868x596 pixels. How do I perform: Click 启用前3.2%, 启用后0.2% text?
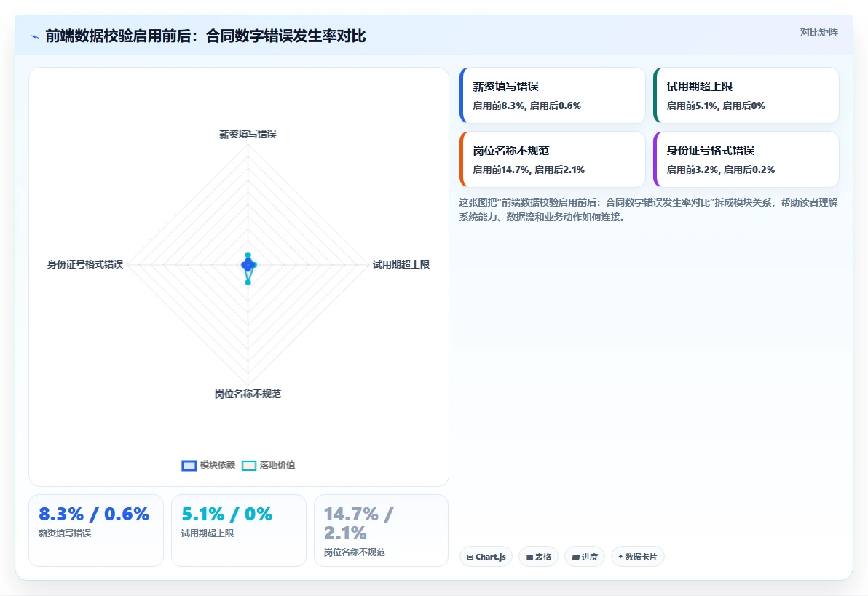point(721,170)
